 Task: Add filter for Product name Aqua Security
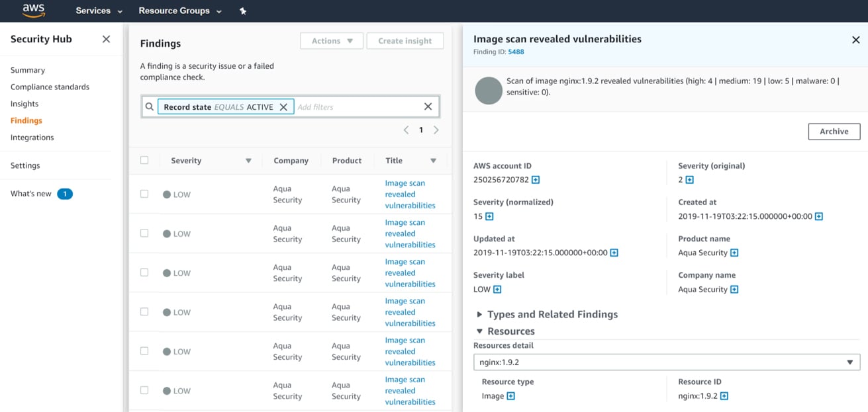[x=734, y=253]
